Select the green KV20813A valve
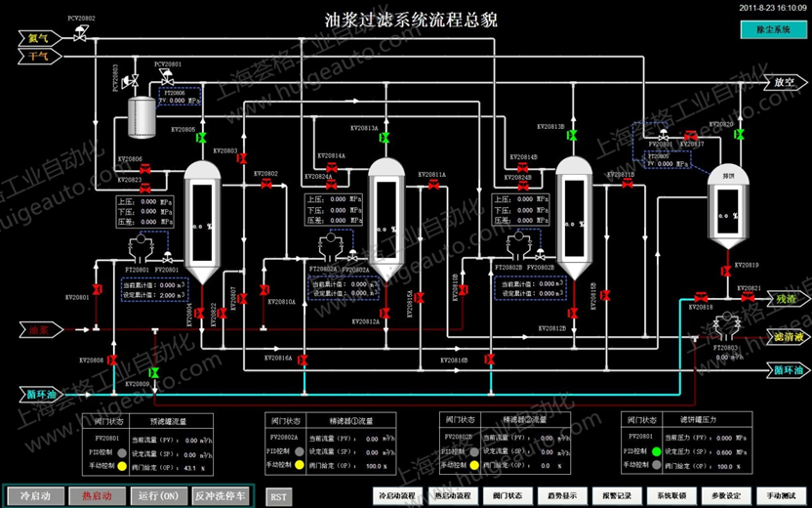 (385, 139)
